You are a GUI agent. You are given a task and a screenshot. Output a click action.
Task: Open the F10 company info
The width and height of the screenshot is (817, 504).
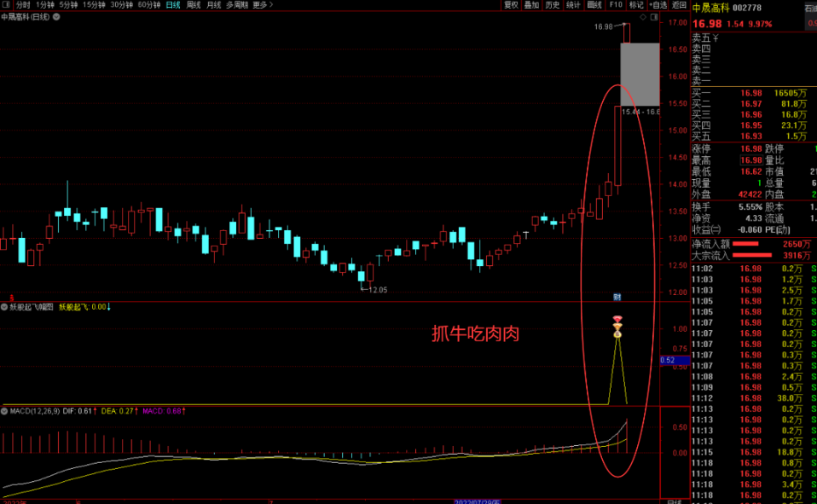pos(616,5)
